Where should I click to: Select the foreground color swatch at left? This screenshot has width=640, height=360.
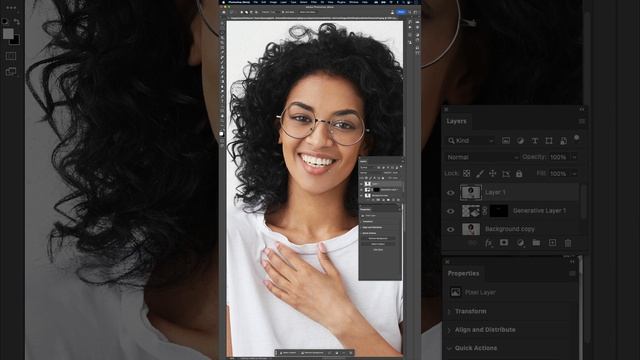point(7,33)
